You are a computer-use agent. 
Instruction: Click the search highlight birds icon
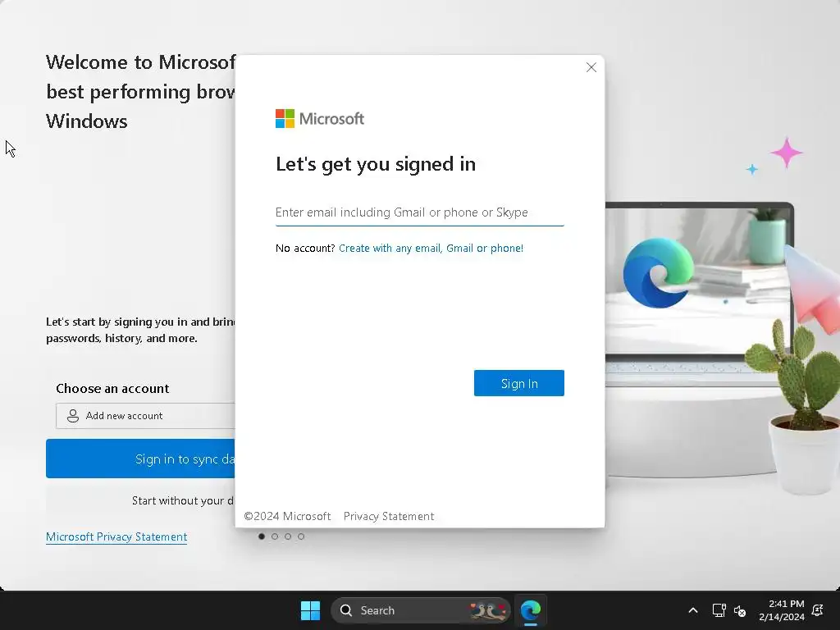[487, 610]
